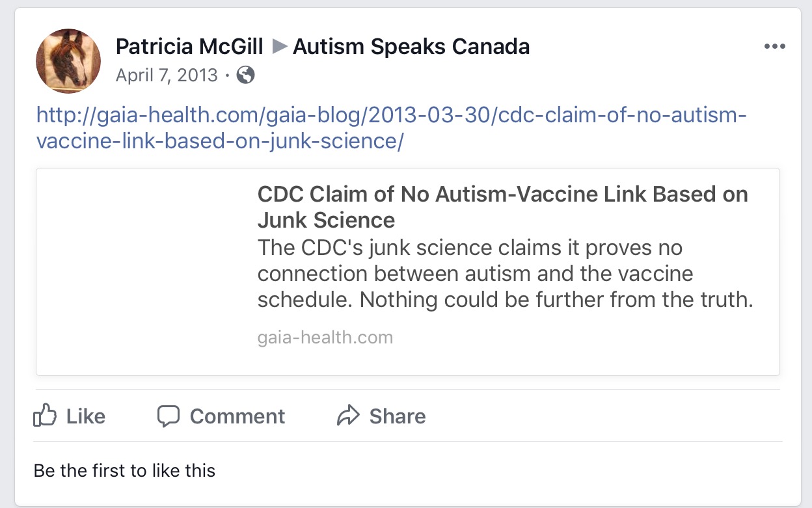Visit the Autism Speaks Canada page link
The height and width of the screenshot is (508, 812).
click(x=411, y=47)
